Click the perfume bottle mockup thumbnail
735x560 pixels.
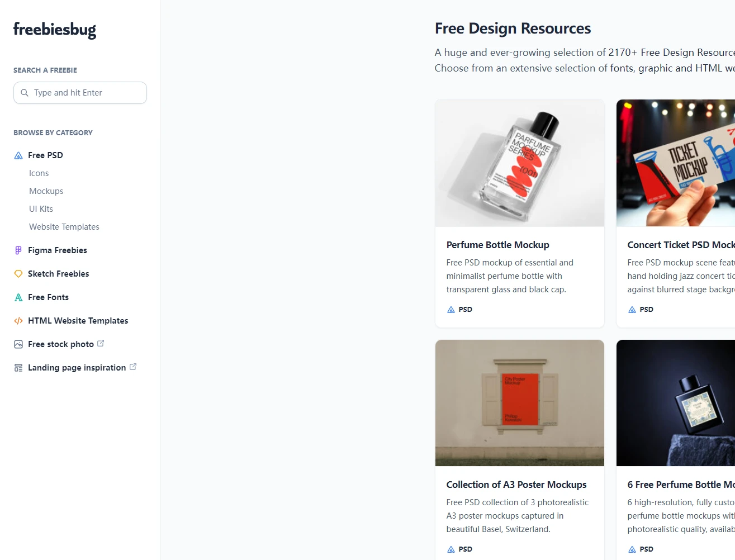pyautogui.click(x=519, y=163)
